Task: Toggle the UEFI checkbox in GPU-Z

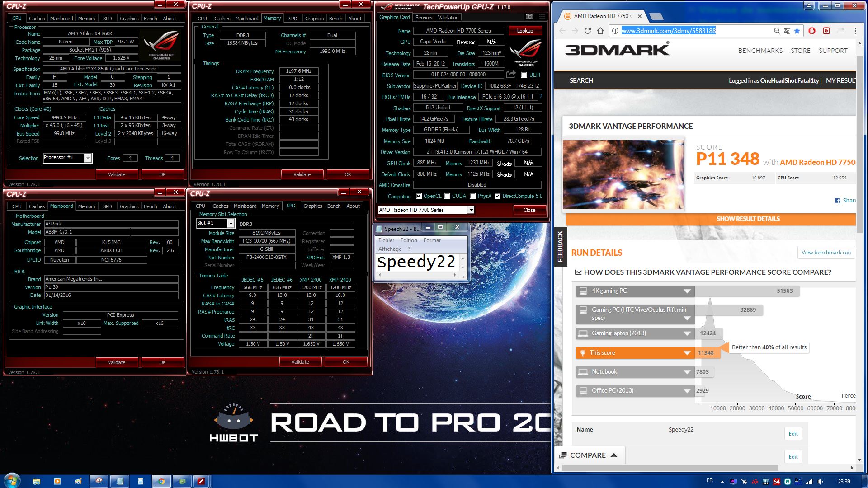Action: [524, 75]
